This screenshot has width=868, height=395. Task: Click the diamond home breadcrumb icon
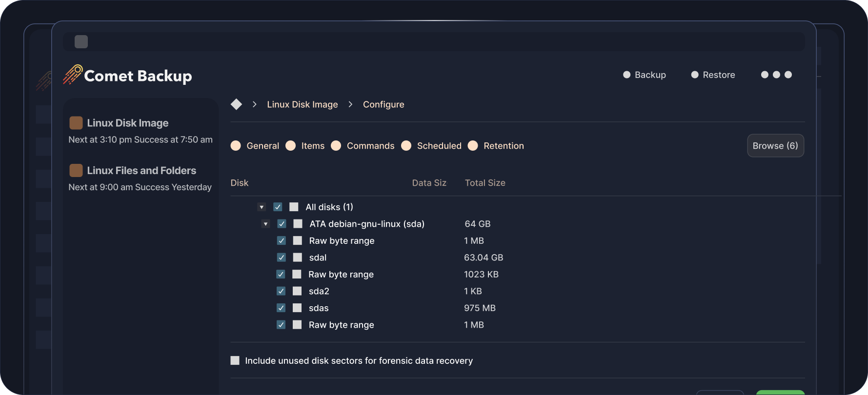[x=236, y=104]
